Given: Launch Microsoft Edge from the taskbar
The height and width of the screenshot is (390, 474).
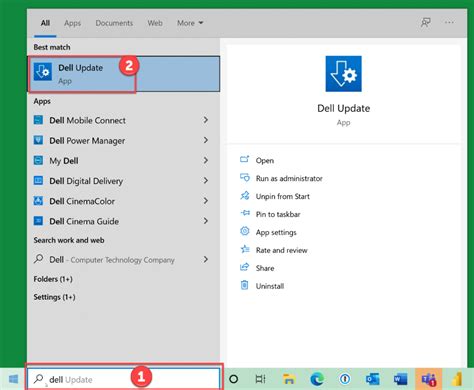Looking at the screenshot, I should (317, 379).
